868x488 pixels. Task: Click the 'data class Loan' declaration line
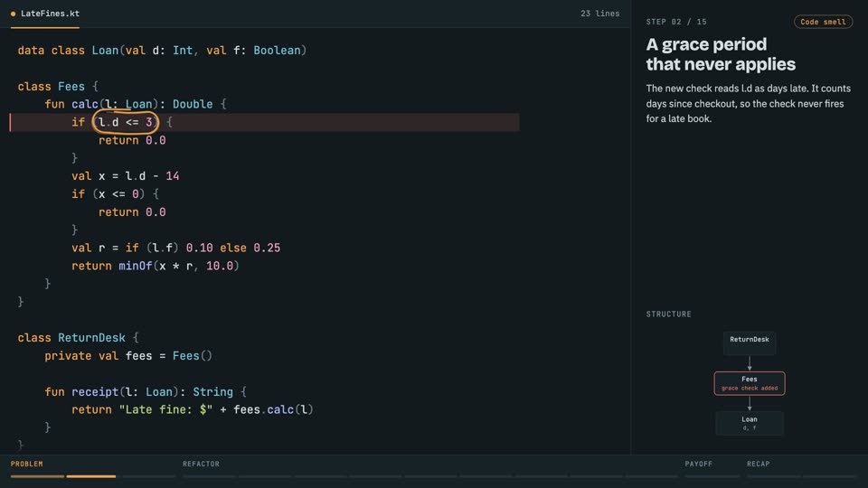pos(162,51)
